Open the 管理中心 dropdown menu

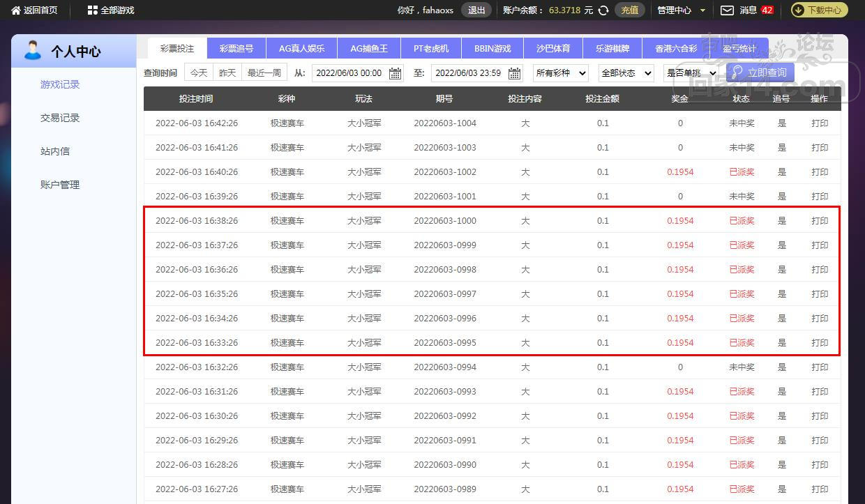coord(681,10)
